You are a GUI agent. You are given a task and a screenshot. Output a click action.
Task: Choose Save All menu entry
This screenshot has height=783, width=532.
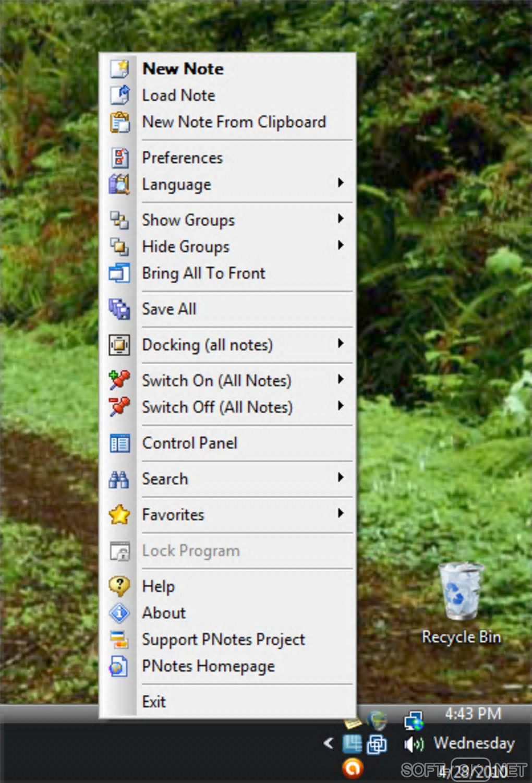pos(227,309)
